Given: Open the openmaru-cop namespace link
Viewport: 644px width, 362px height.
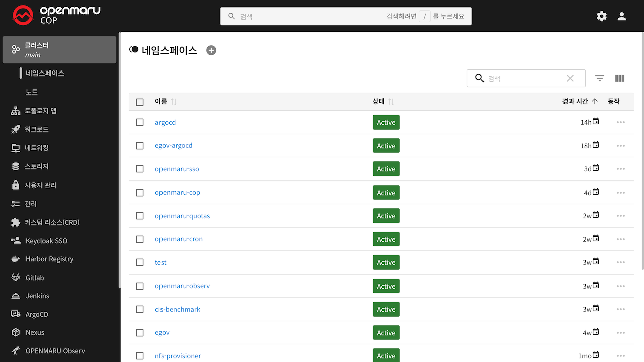Looking at the screenshot, I should 178,192.
